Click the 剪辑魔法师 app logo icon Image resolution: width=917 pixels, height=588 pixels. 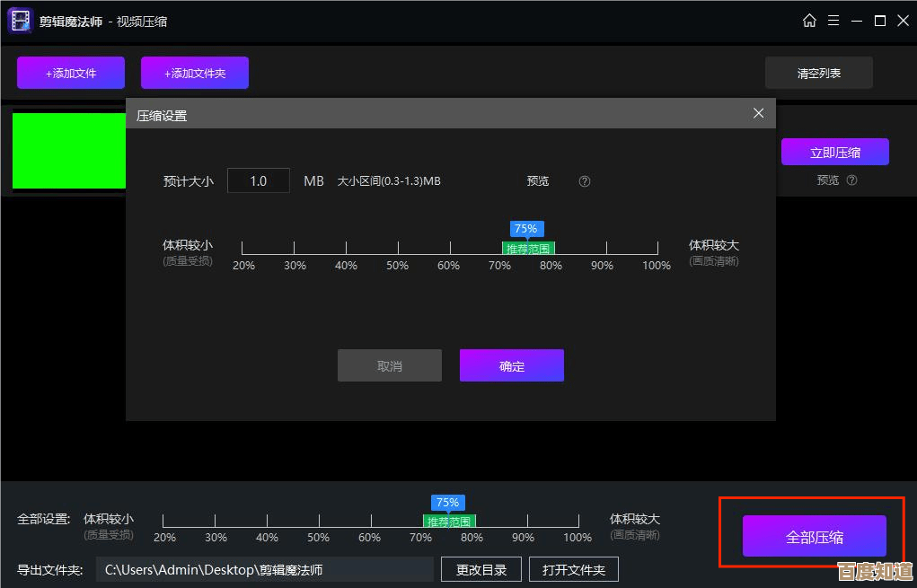(x=19, y=20)
